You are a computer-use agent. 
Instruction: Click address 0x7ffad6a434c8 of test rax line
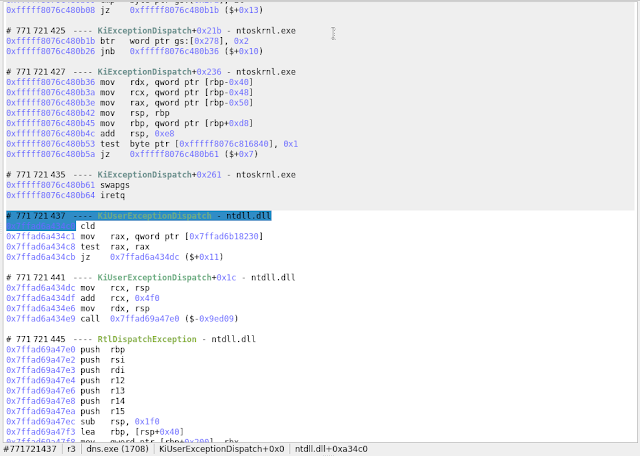click(x=41, y=247)
